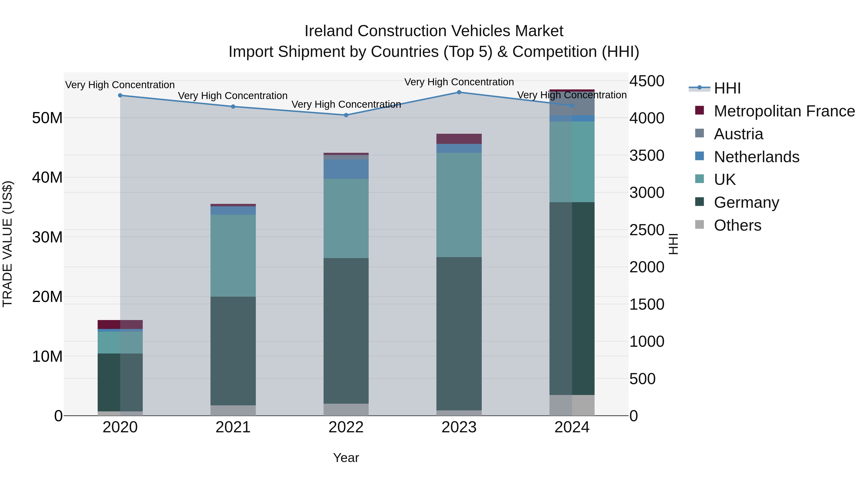
Task: Click the 2021 HHI data point
Action: (233, 107)
